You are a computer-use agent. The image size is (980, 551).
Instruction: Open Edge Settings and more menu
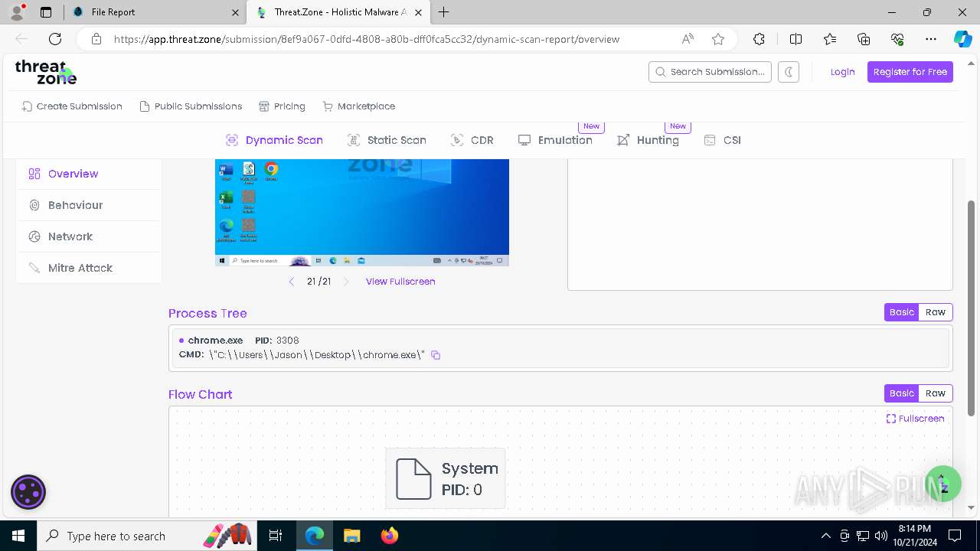[931, 39]
